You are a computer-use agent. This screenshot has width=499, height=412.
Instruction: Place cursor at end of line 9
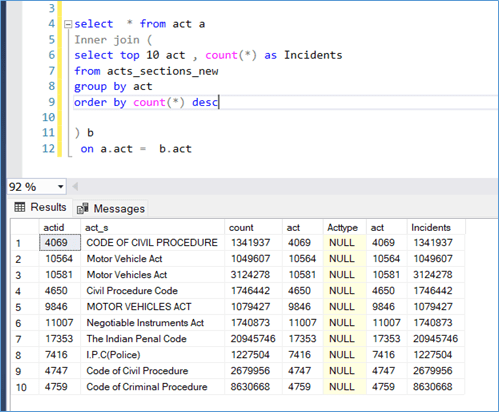(x=219, y=102)
